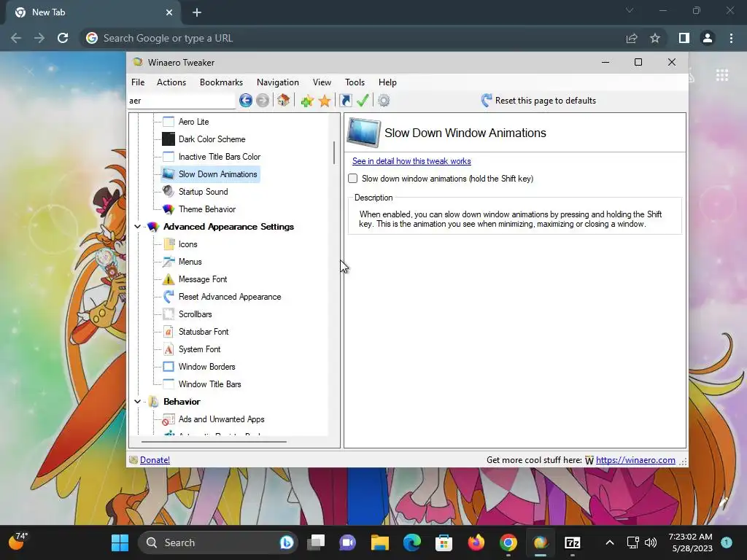This screenshot has height=560, width=747.
Task: Click the Donate! link
Action: pos(155,460)
